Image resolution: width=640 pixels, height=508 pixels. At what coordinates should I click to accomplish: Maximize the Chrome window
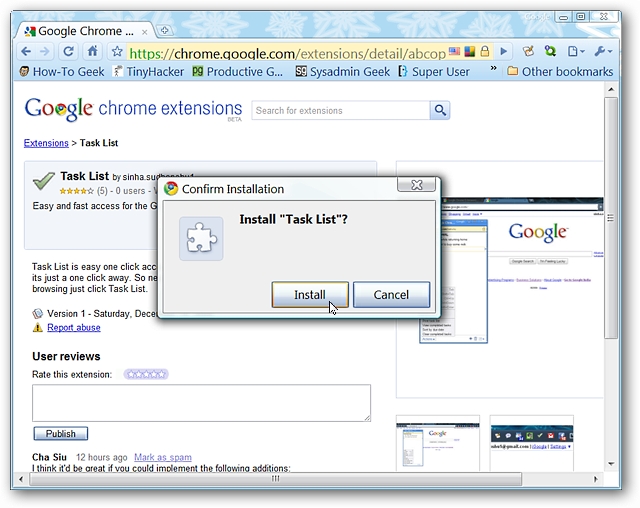click(x=581, y=17)
